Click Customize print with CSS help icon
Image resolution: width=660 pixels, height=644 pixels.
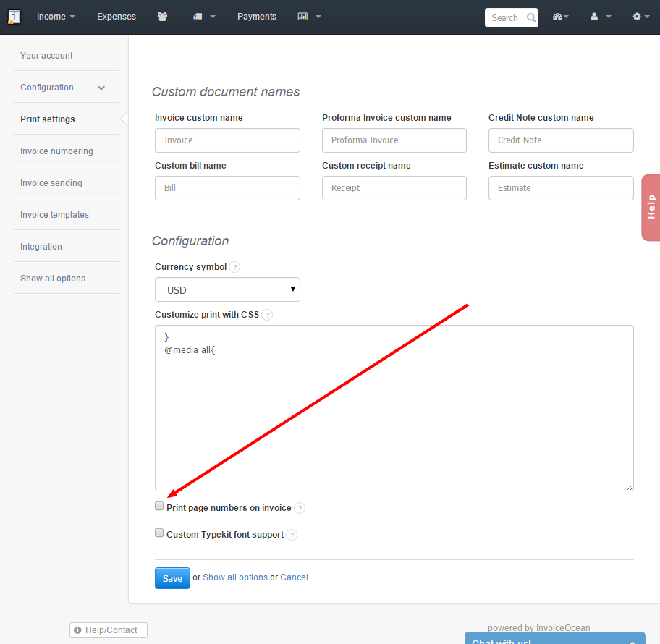click(267, 315)
